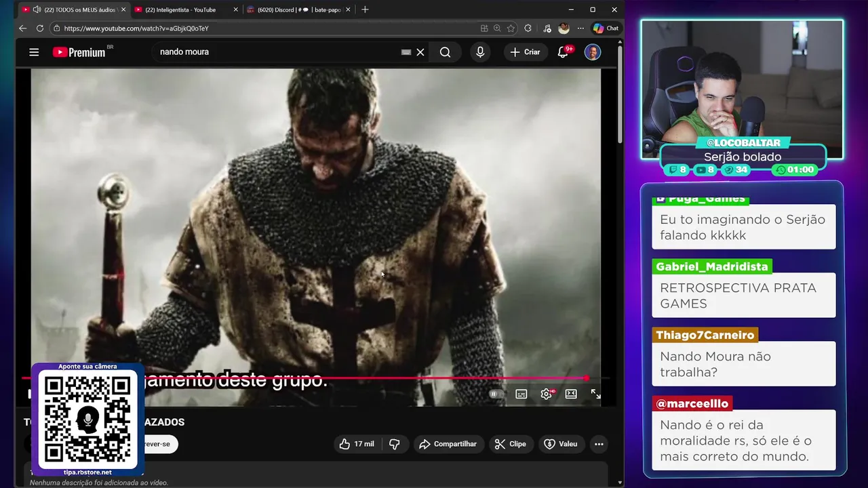This screenshot has width=868, height=488.
Task: Click the 01:00 timer on overlay
Action: click(794, 170)
